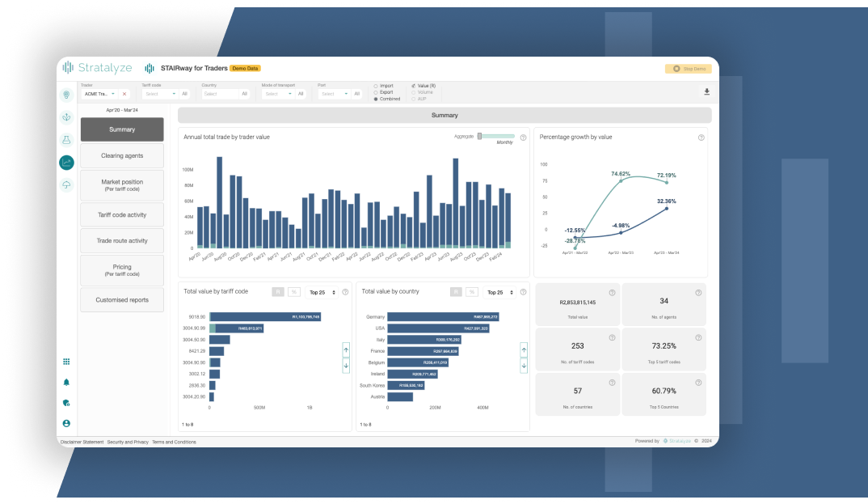Open the apps grid icon in the sidebar
This screenshot has width=868, height=504.
pyautogui.click(x=66, y=362)
